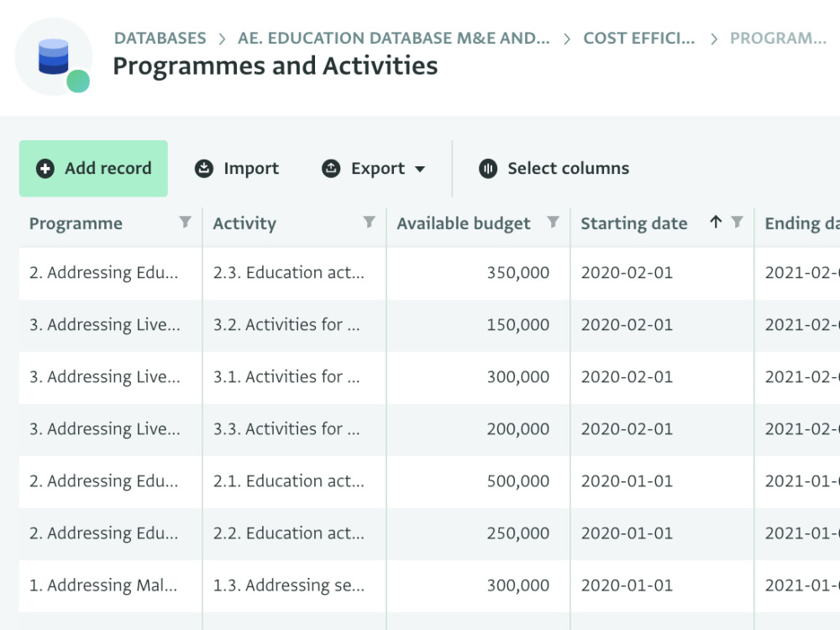Click the Select columns icon
The height and width of the screenshot is (630, 840).
pyautogui.click(x=488, y=168)
